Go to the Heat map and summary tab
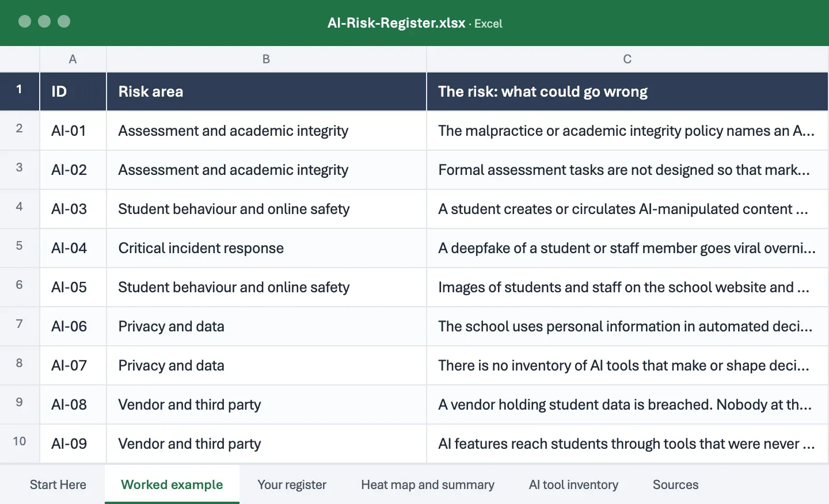829x504 pixels. click(428, 484)
